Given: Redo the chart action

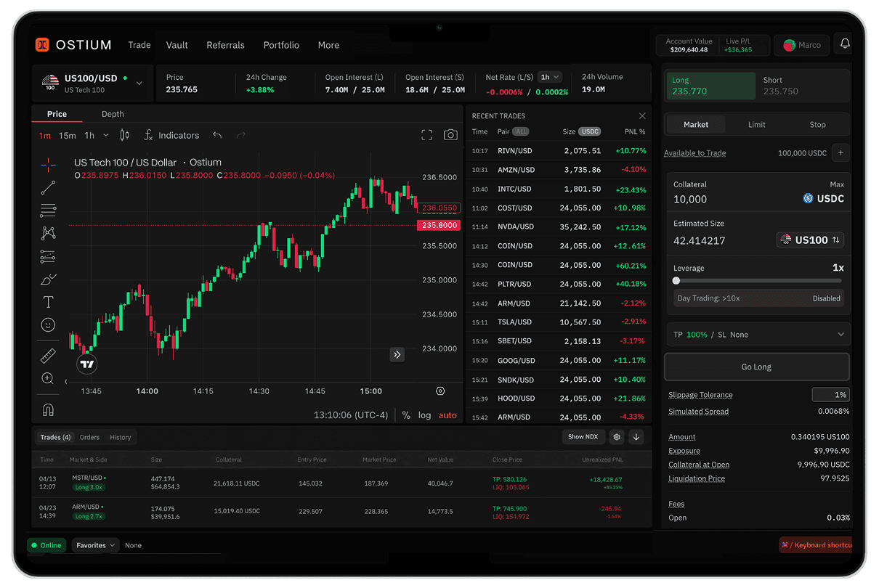Looking at the screenshot, I should pyautogui.click(x=241, y=135).
